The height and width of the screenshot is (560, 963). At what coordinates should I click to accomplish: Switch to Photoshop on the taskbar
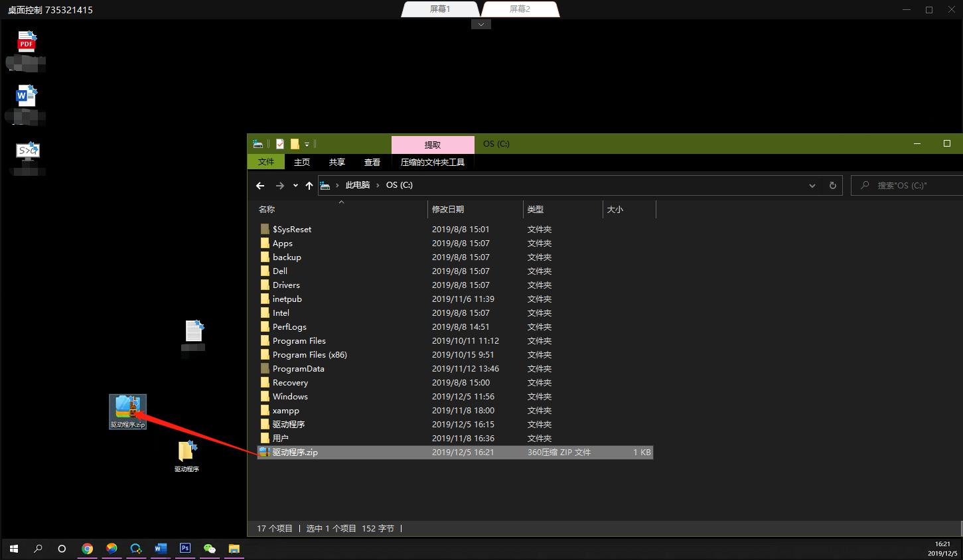pos(185,549)
